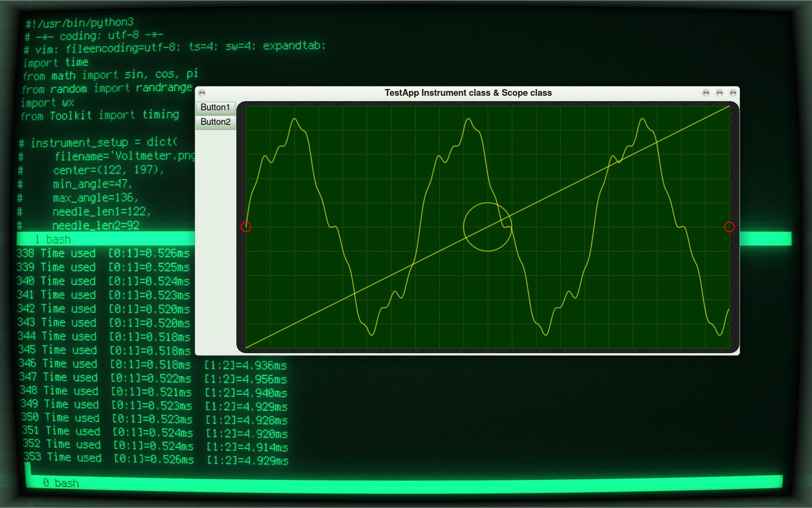This screenshot has width=812, height=508.
Task: Click terminal line 341 Time used 0.523ms
Action: [103, 295]
